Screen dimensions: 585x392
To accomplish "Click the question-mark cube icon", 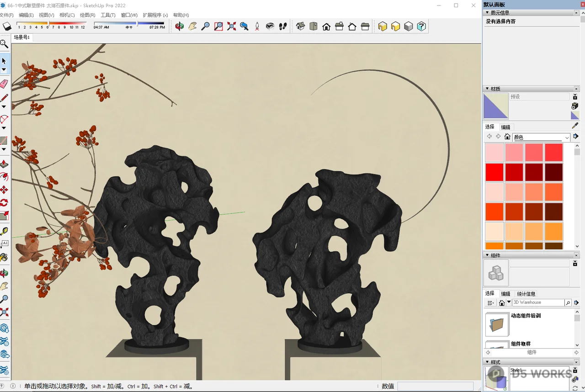I will (x=421, y=26).
